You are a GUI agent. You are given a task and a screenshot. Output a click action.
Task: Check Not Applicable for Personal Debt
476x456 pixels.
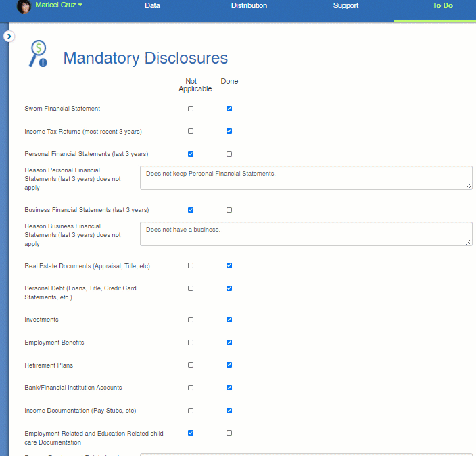(191, 288)
